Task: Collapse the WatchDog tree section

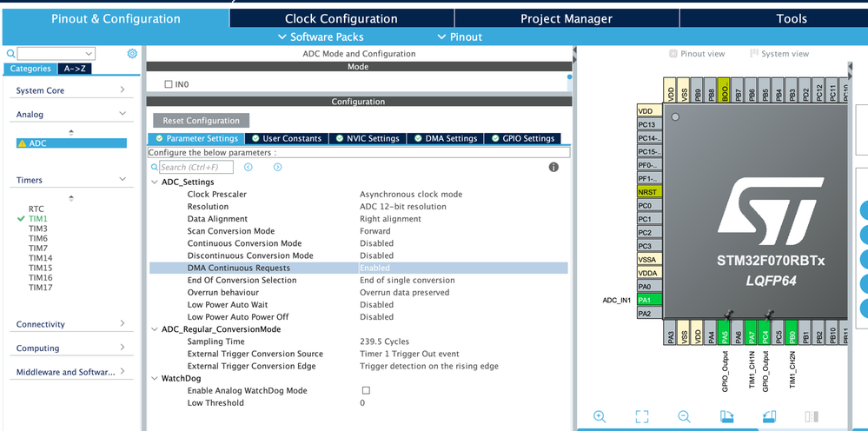Action: [154, 379]
